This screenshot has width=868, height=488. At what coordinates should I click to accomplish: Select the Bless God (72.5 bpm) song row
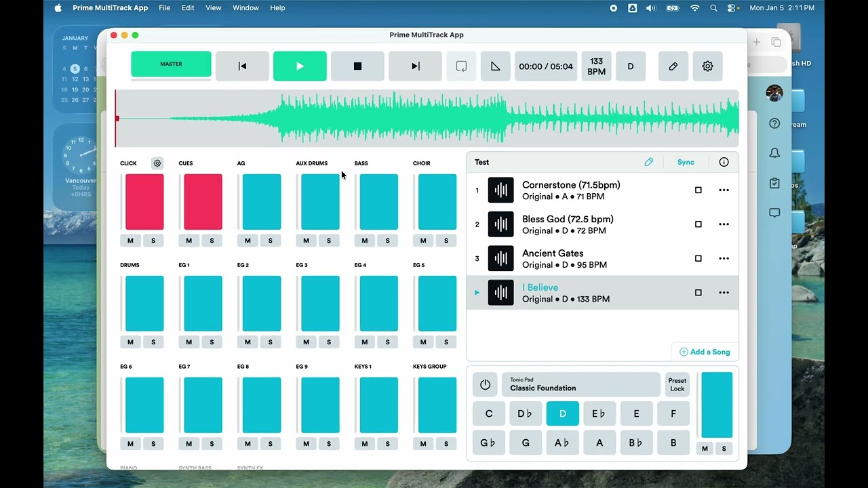[602, 224]
